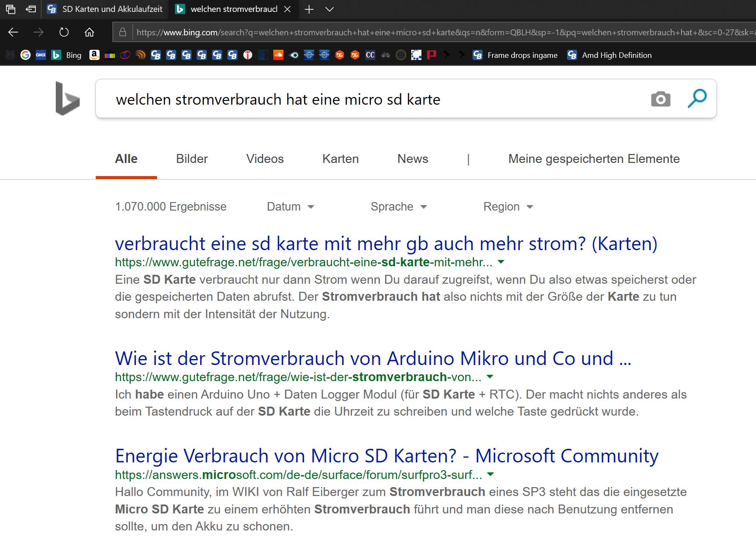
Task: Click the green URL of the Arduino result
Action: pos(298,377)
